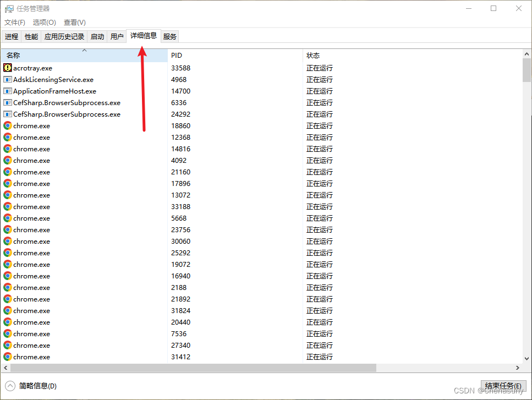Screen dimensions: 532x400
Task: Select chrome.exe name in PID 7536 row
Action: 31,333
